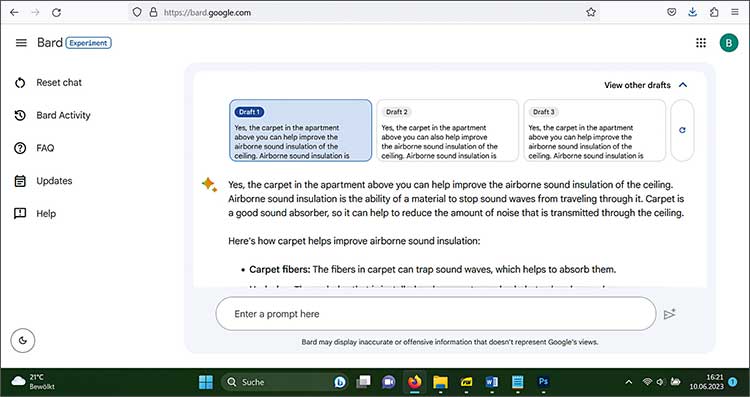Click the yellow app icon on the taskbar
Screen dimensions: 750x397
point(466,382)
